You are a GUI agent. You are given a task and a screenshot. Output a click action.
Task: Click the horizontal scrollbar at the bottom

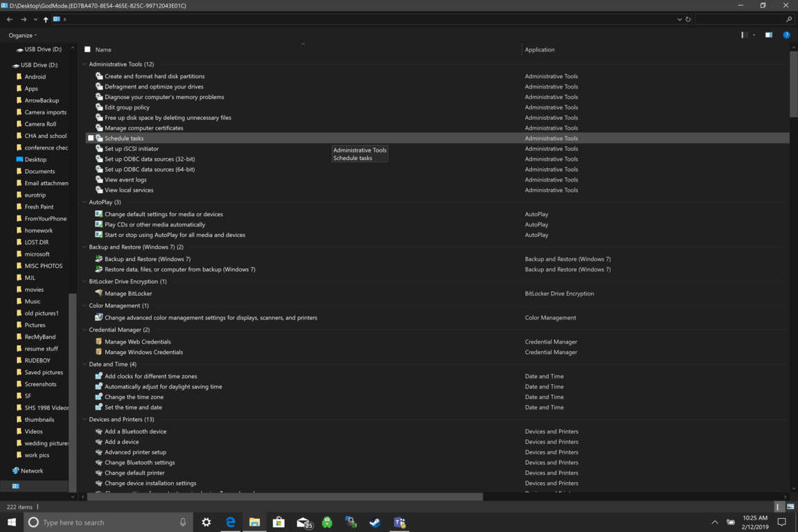tap(284, 497)
